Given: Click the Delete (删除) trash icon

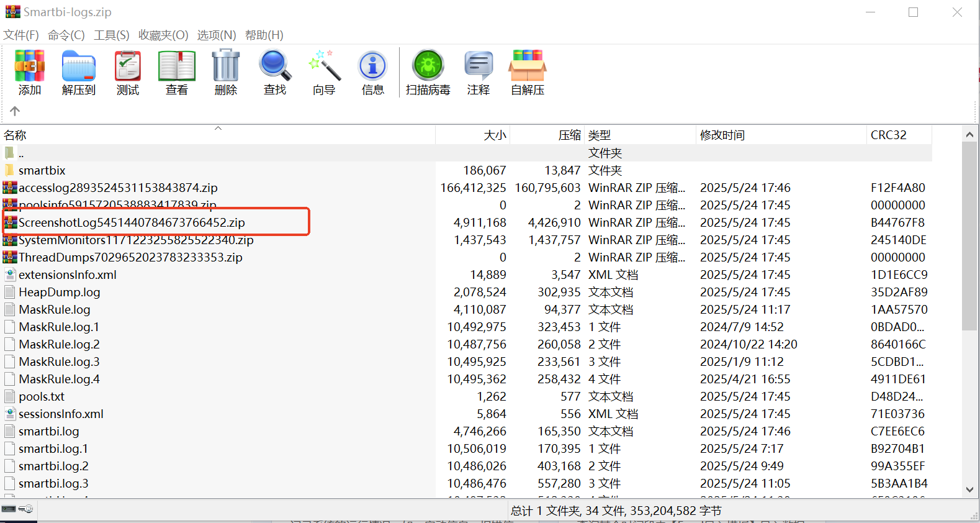Looking at the screenshot, I should click(226, 66).
